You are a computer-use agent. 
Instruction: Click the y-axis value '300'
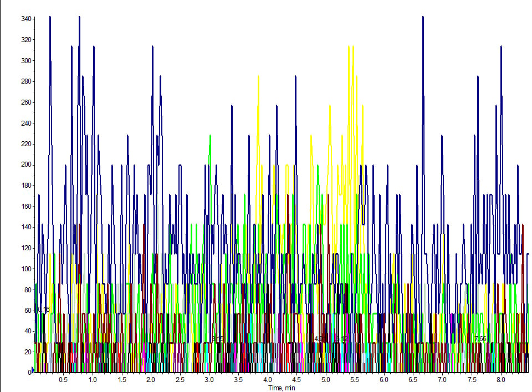click(x=26, y=61)
